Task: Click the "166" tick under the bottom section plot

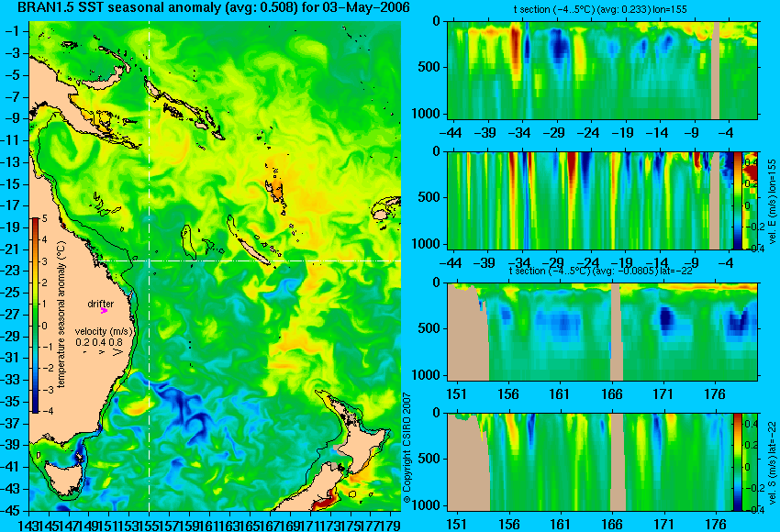Action: (611, 524)
